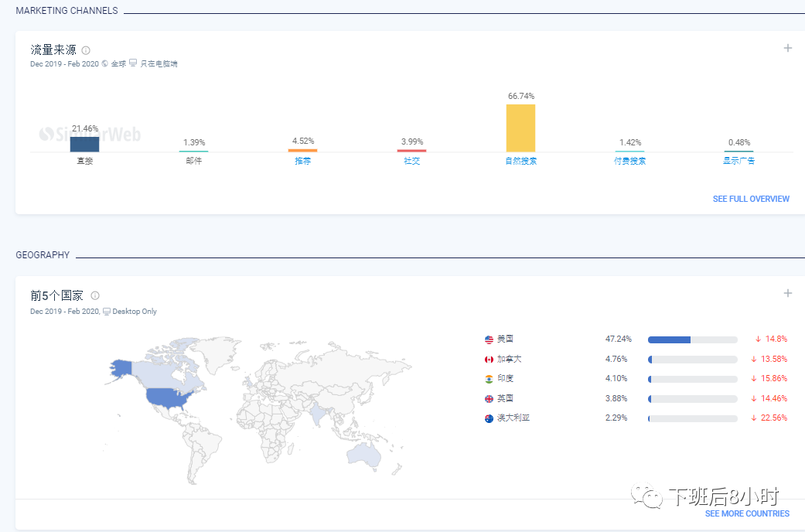805x532 pixels.
Task: Click the 印度 4.10% progress bar
Action: [693, 380]
